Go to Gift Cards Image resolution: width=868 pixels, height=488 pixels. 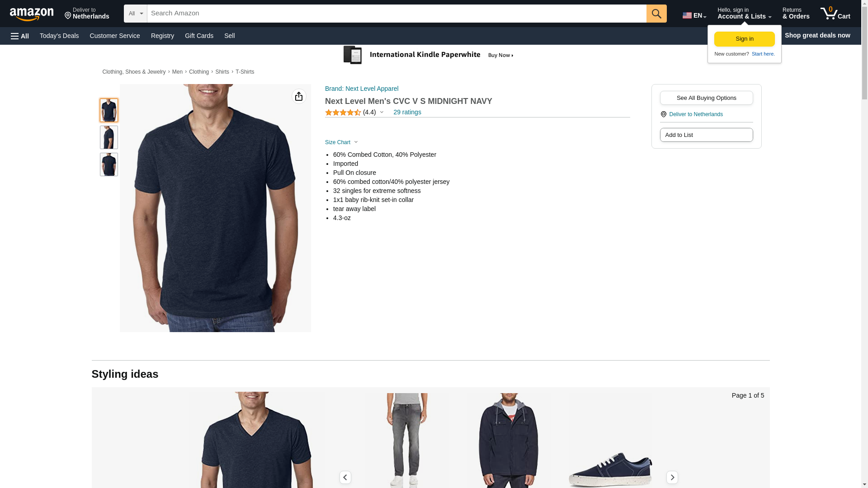tap(199, 36)
